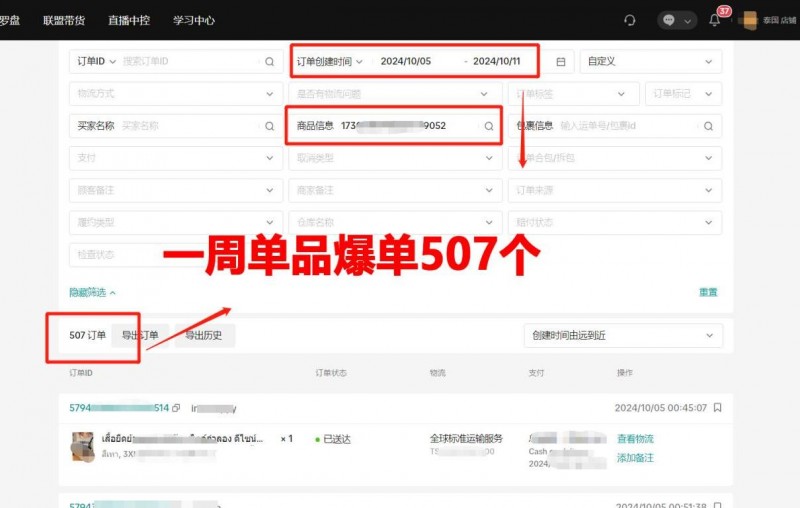Click the first order's product thumbnail
This screenshot has width=800, height=508.
(x=82, y=446)
